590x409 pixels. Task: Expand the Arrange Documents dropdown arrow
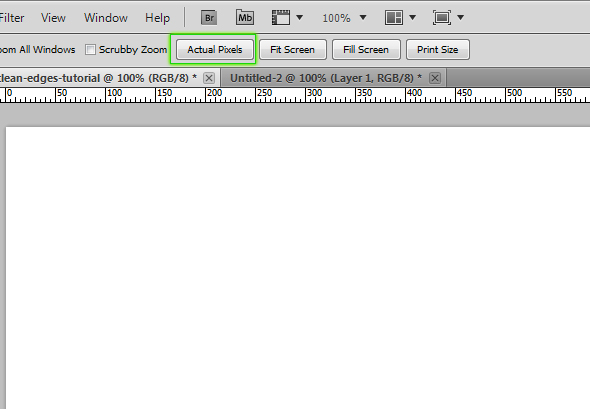[412, 17]
